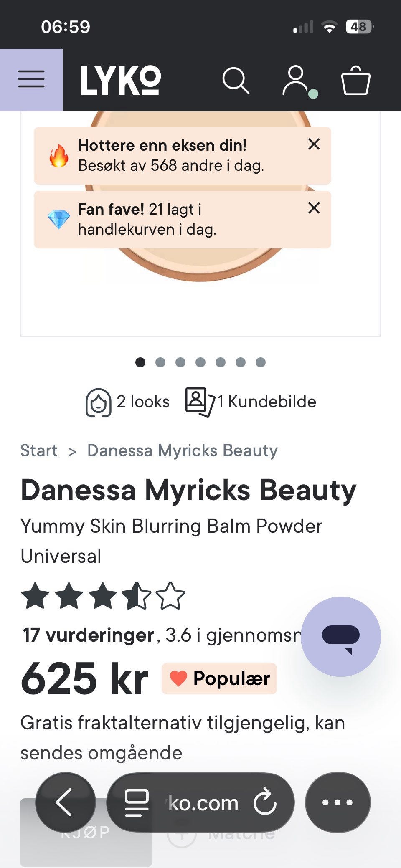Viewport: 401px width, 868px height.
Task: View the 2 looks
Action: (x=127, y=402)
